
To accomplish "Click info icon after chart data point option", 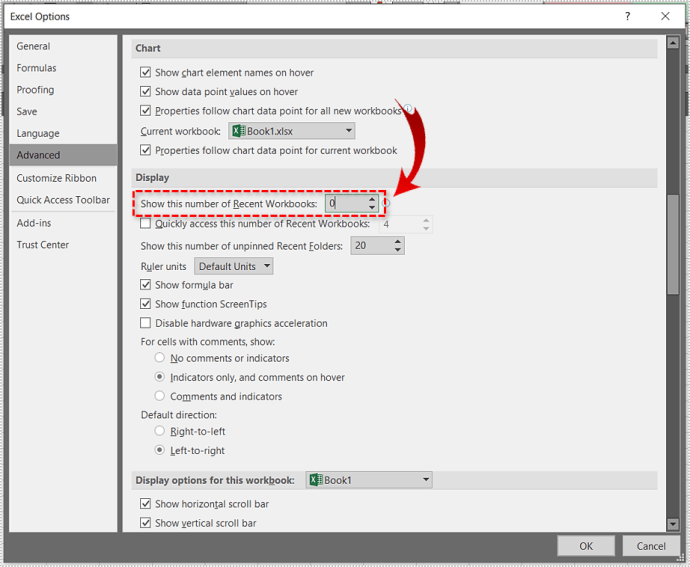I will pos(407,110).
